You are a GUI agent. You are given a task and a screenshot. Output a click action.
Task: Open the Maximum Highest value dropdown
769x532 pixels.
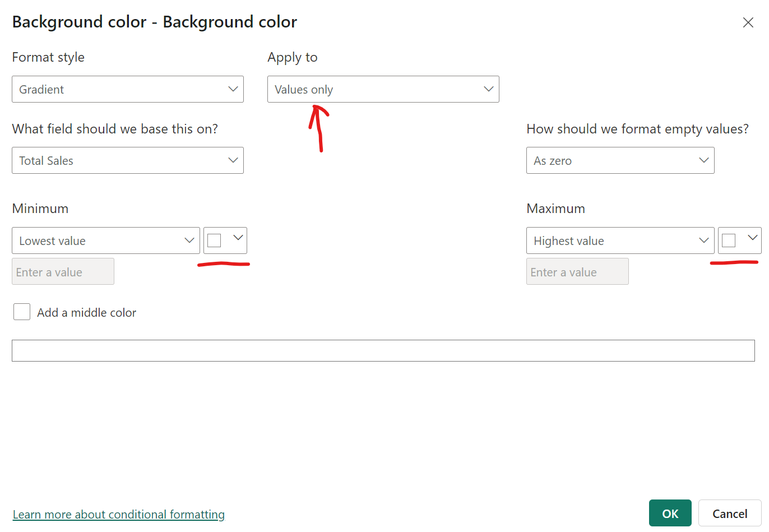click(x=620, y=240)
